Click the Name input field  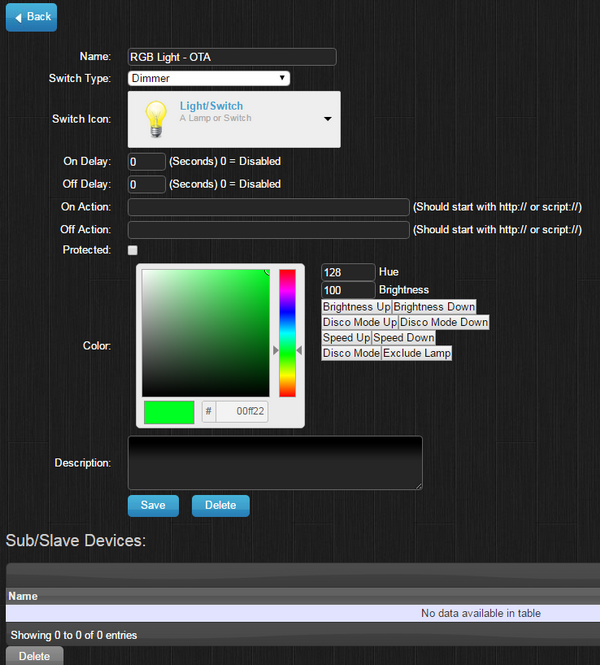[232, 57]
